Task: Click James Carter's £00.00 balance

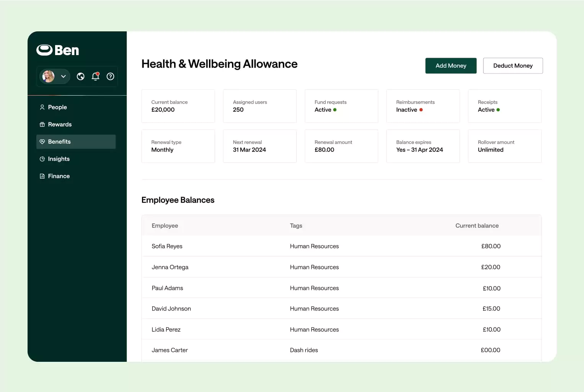Action: coord(491,350)
